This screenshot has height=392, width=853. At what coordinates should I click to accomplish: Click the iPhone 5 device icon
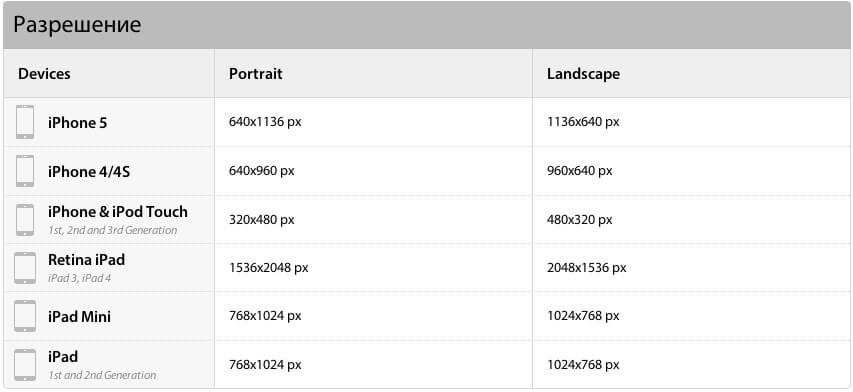tap(25, 122)
